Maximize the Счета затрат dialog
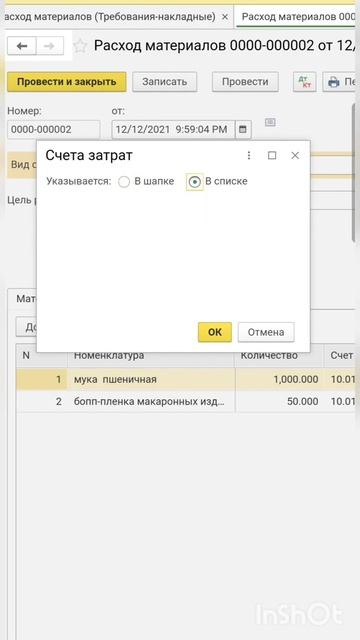This screenshot has height=640, width=360. coord(272,156)
